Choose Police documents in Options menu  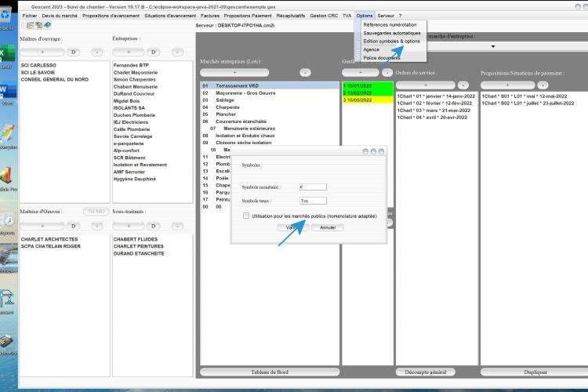click(382, 58)
